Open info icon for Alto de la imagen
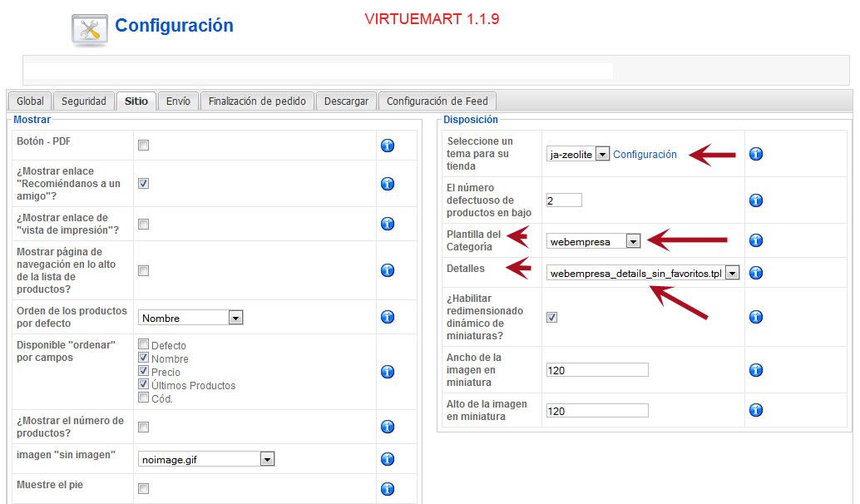The height and width of the screenshot is (504, 860). click(x=756, y=410)
